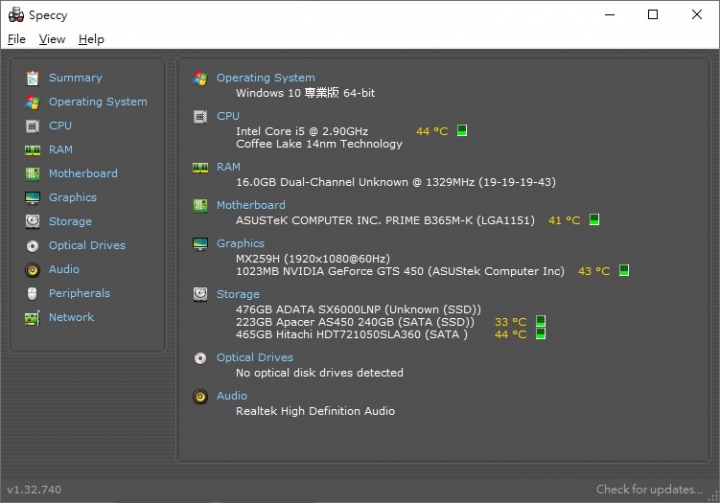Image resolution: width=720 pixels, height=503 pixels.
Task: Open the Help menu
Action: tap(91, 39)
